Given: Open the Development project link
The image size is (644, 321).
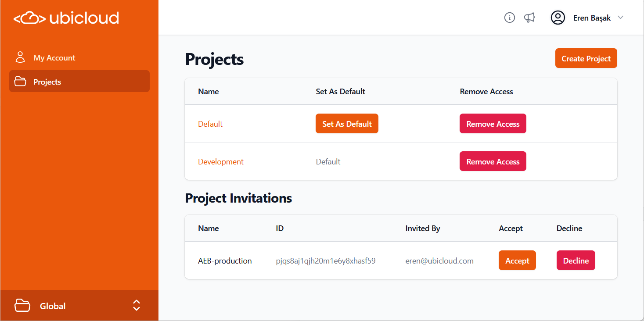Looking at the screenshot, I should pos(221,161).
